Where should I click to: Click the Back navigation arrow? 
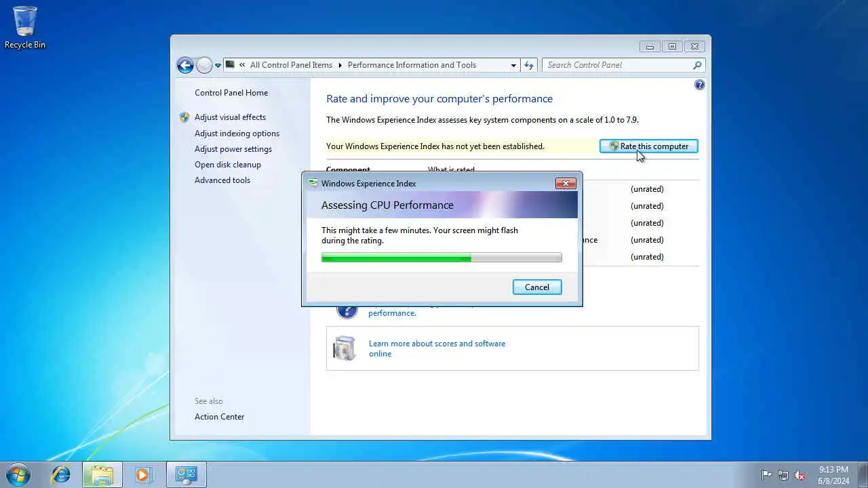point(185,65)
